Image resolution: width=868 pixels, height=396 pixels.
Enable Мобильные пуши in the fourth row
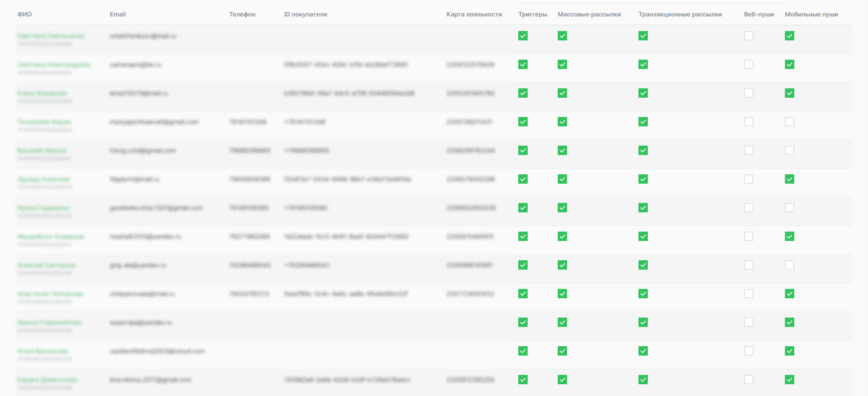tap(790, 122)
